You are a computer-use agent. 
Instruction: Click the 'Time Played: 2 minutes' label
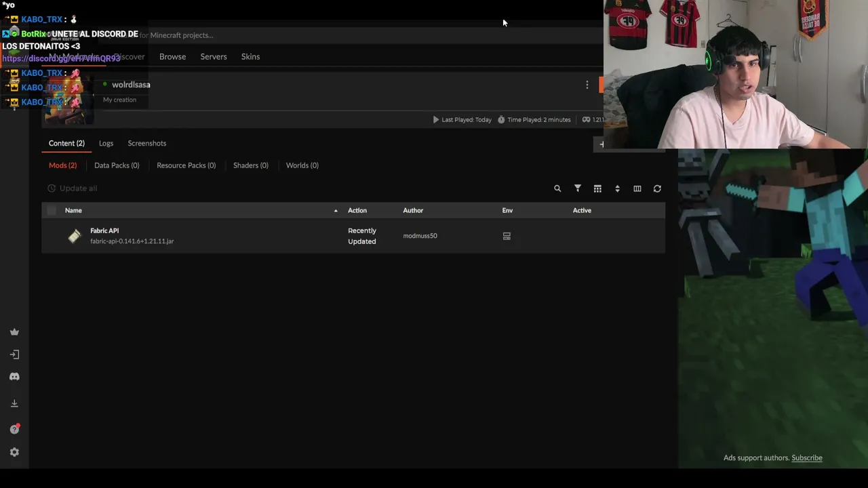click(x=534, y=120)
